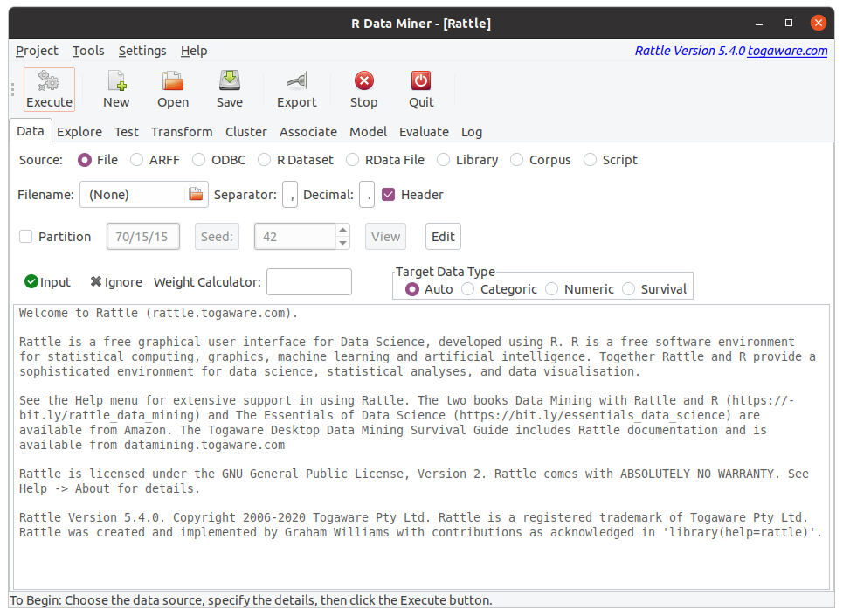
Task: Open the Help menu
Action: tap(194, 51)
